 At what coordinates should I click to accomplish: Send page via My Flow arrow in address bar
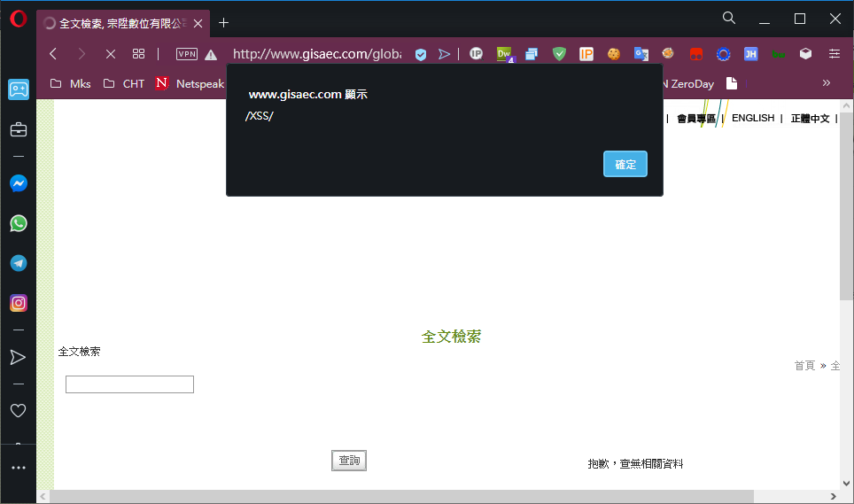(445, 54)
